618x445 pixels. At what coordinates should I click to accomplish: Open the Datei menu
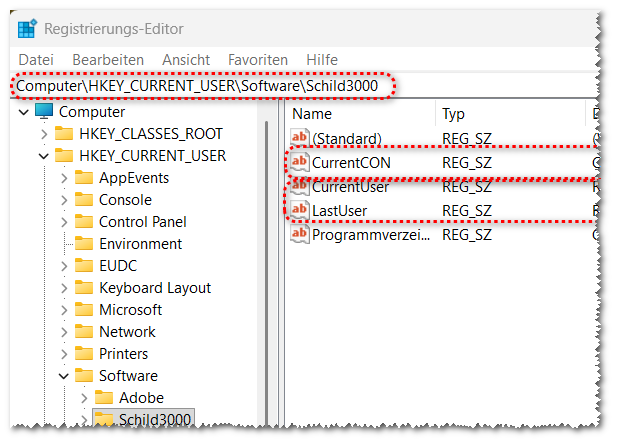tap(36, 60)
